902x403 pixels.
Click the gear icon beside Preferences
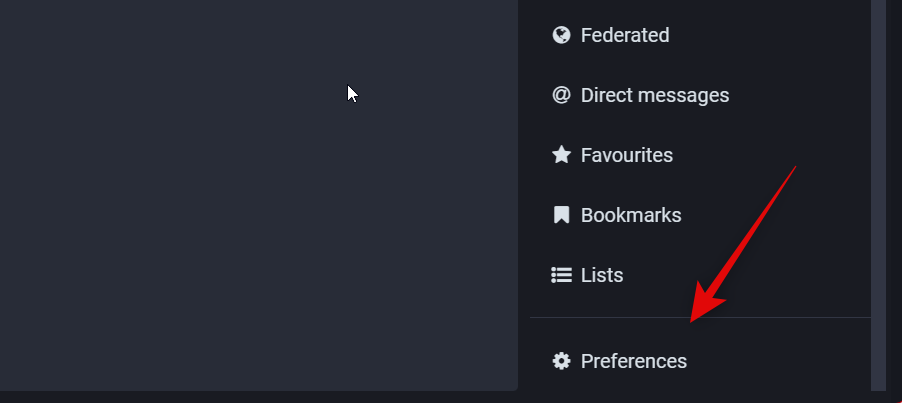(561, 361)
